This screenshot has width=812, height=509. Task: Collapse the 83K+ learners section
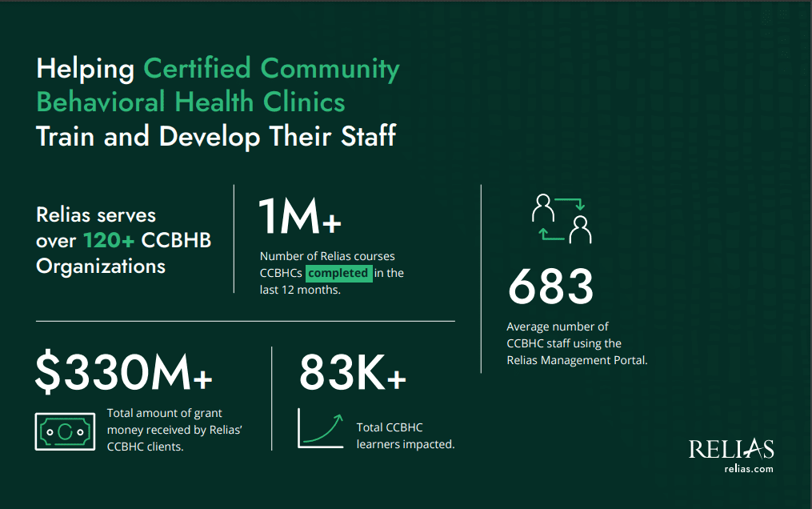353,373
